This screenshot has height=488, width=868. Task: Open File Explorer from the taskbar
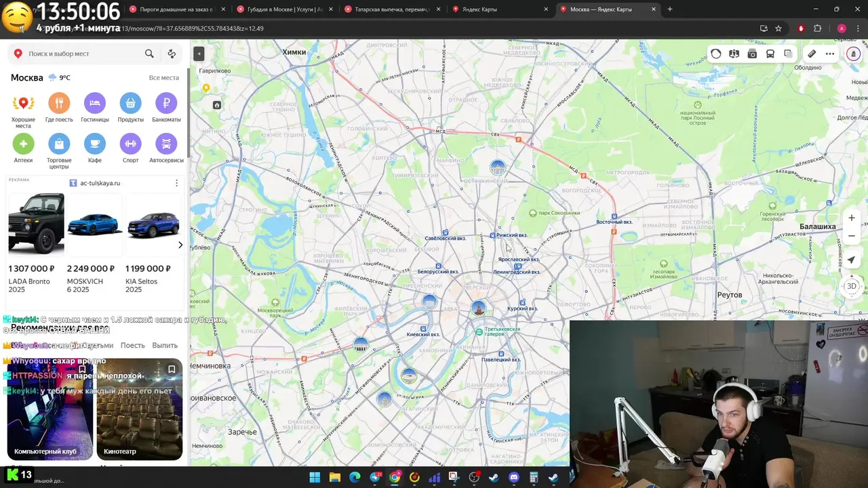(x=334, y=477)
